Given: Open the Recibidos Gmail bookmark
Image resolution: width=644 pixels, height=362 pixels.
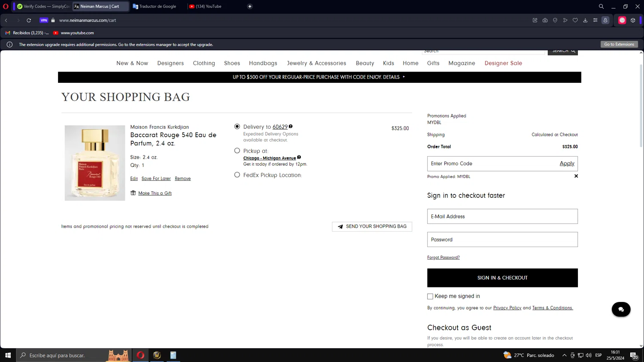Looking at the screenshot, I should click(27, 33).
